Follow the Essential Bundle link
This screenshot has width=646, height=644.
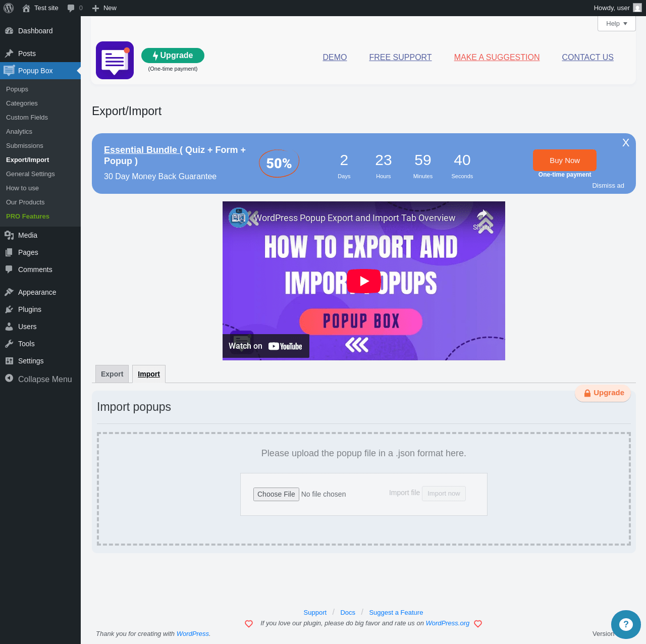[141, 150]
